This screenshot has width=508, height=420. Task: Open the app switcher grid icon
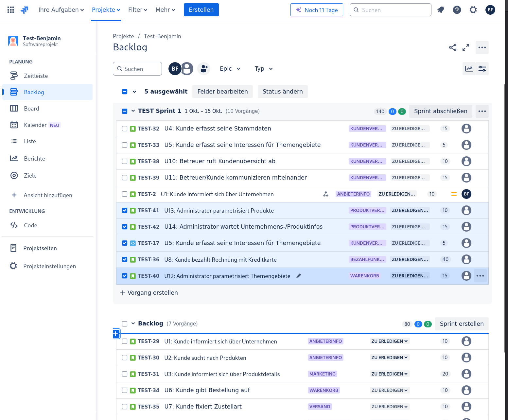[11, 10]
